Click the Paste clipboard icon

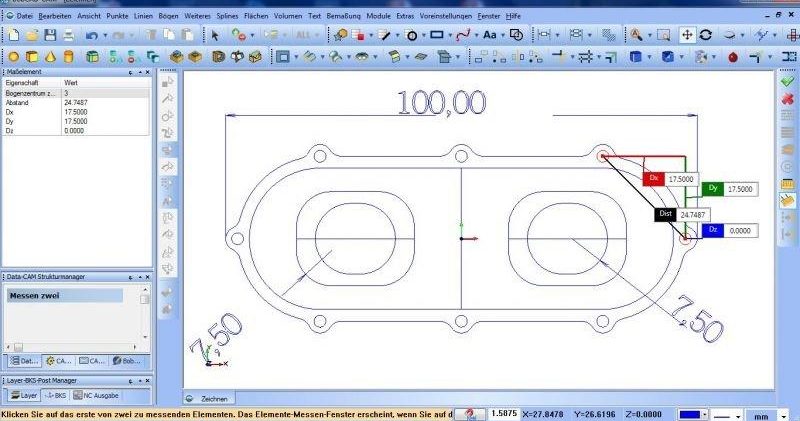(187, 35)
